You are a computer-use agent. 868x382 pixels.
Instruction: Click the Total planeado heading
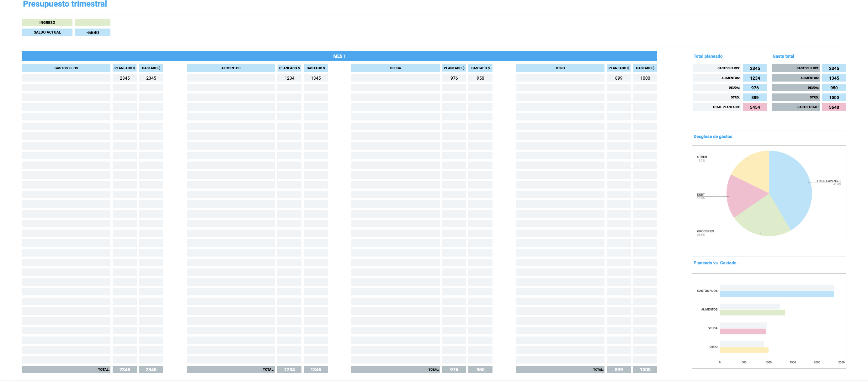[x=708, y=56]
